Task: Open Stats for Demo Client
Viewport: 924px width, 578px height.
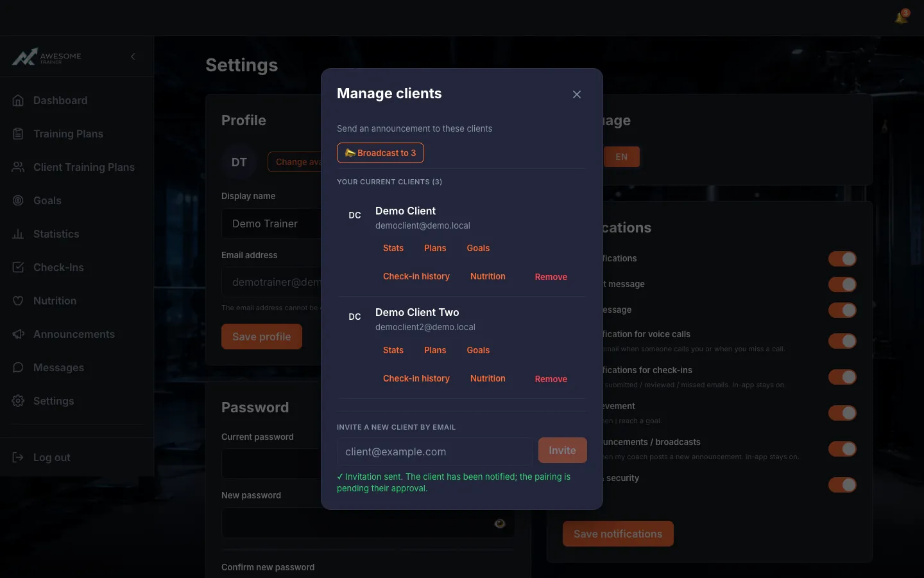Action: point(393,248)
